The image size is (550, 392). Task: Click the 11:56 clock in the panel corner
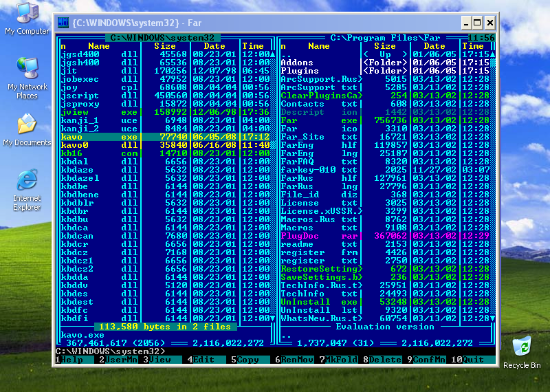[x=482, y=38]
